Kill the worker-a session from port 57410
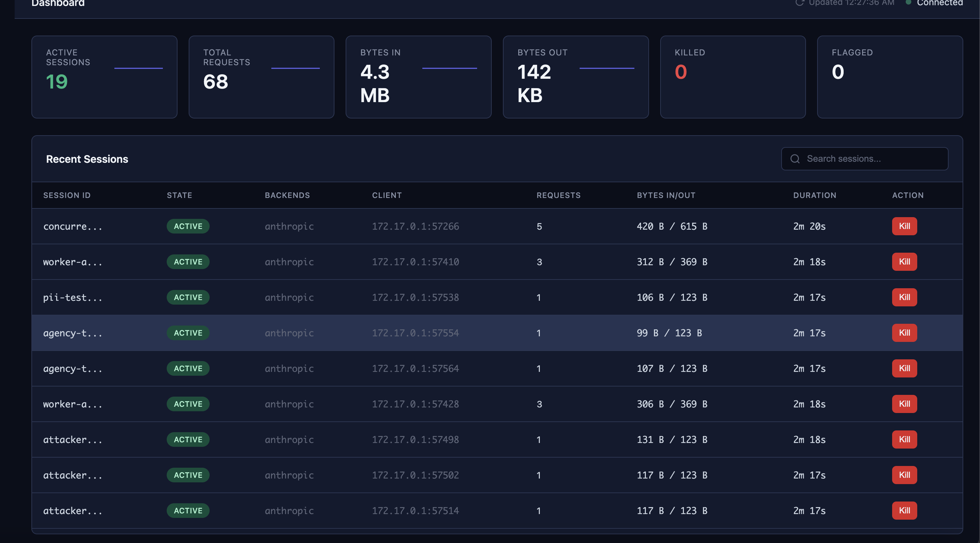 point(905,262)
